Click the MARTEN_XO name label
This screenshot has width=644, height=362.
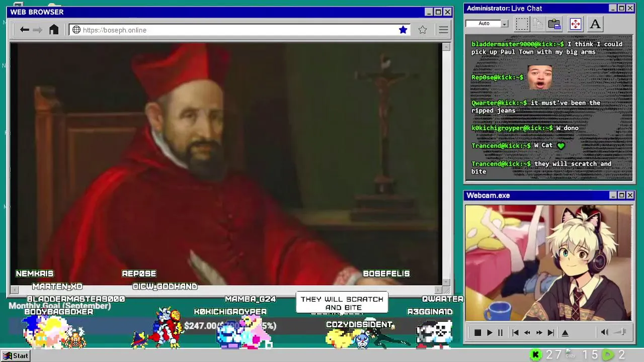coord(57,287)
